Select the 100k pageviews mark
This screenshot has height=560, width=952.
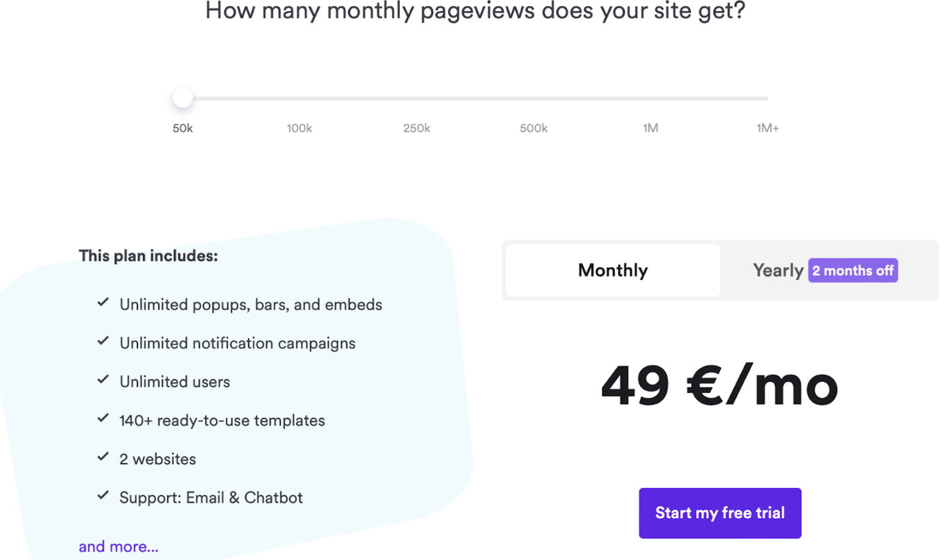[x=299, y=128]
